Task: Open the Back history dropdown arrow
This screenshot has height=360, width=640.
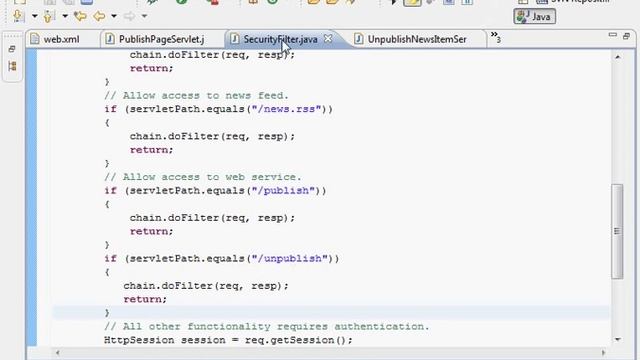Action: click(x=114, y=16)
